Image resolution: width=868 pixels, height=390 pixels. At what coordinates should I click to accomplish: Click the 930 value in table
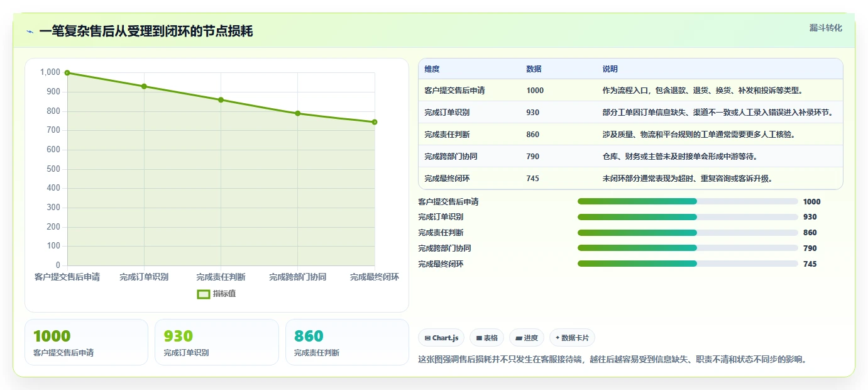coord(533,113)
